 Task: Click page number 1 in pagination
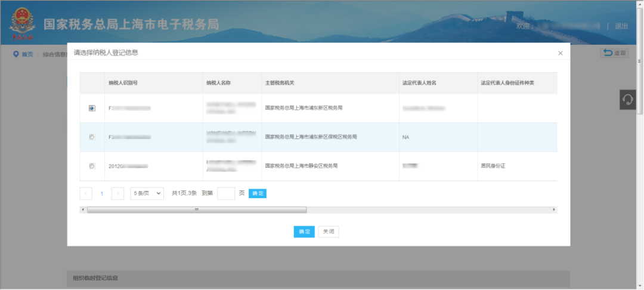coord(102,193)
